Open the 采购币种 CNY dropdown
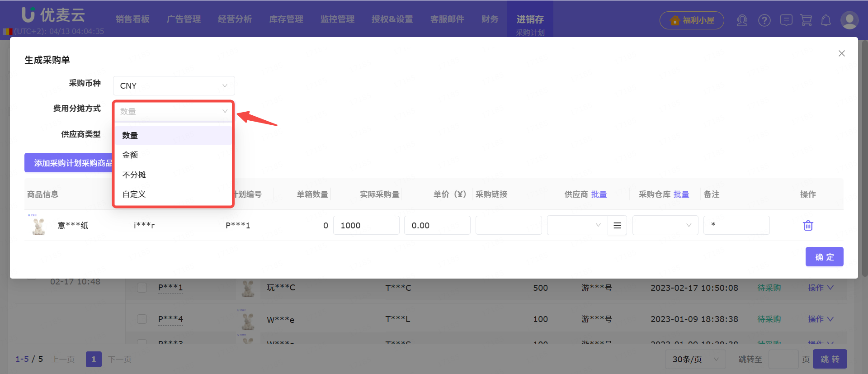Screen dimensions: 868x374 click(x=174, y=85)
